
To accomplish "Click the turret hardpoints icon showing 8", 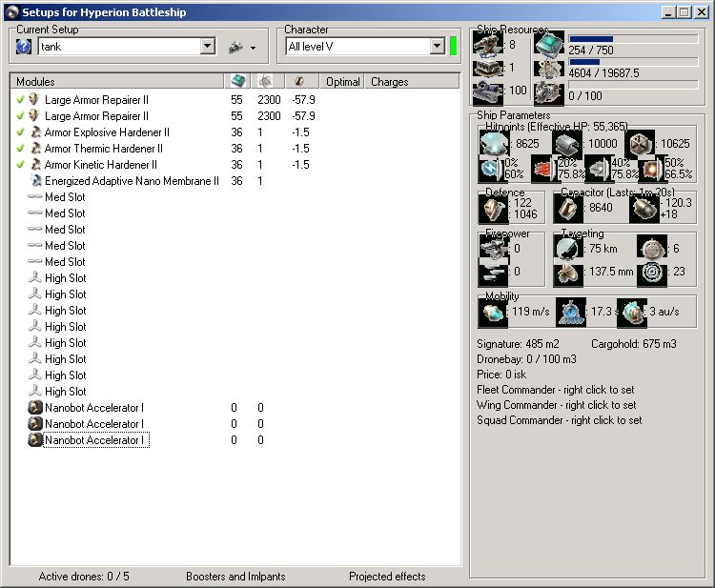I will (x=488, y=45).
